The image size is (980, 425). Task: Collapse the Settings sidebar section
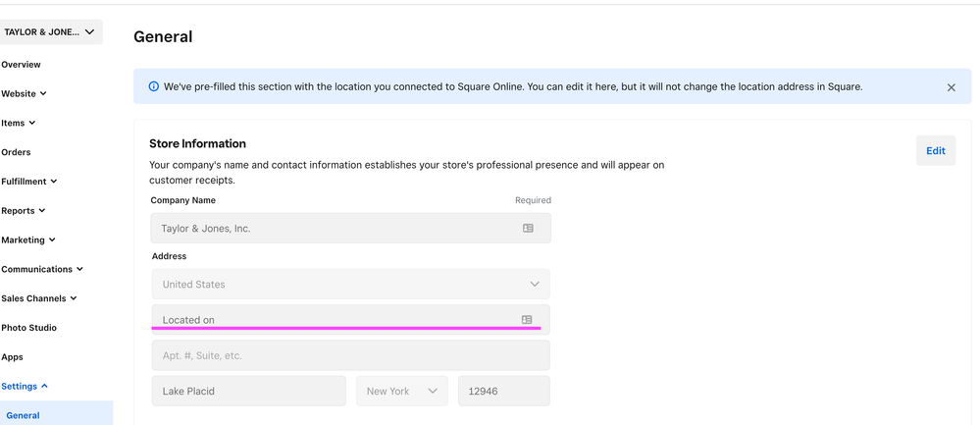(x=26, y=386)
